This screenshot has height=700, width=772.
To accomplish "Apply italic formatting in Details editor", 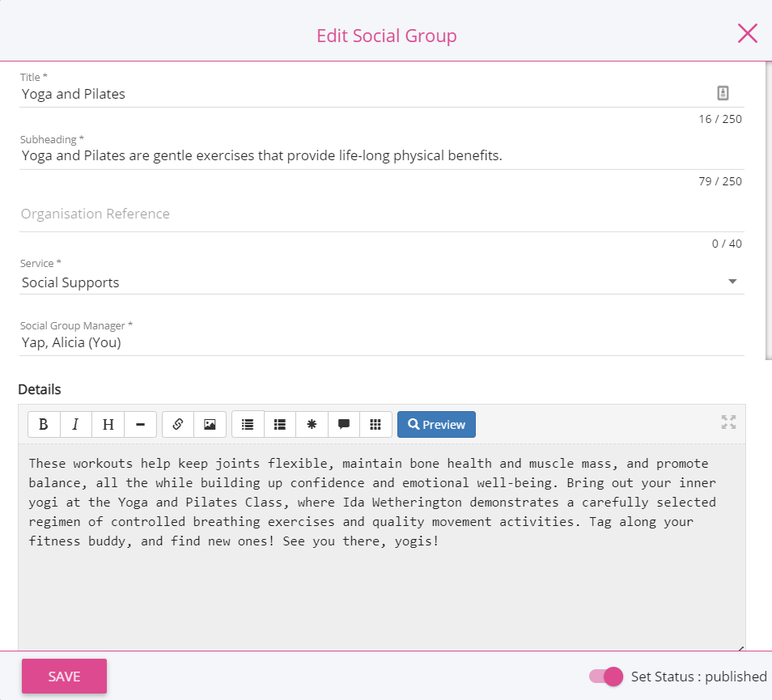I will (x=75, y=424).
